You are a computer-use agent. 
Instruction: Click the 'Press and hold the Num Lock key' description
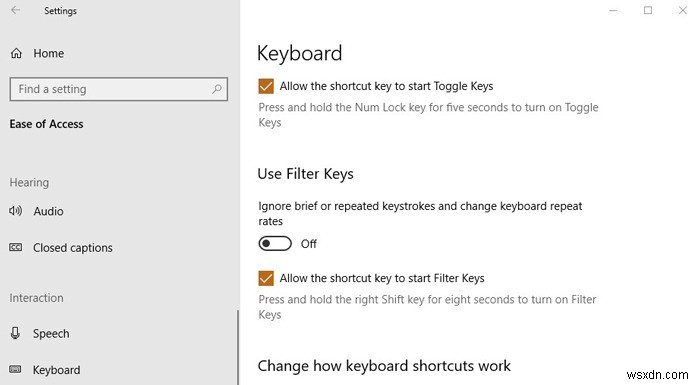pyautogui.click(x=429, y=115)
